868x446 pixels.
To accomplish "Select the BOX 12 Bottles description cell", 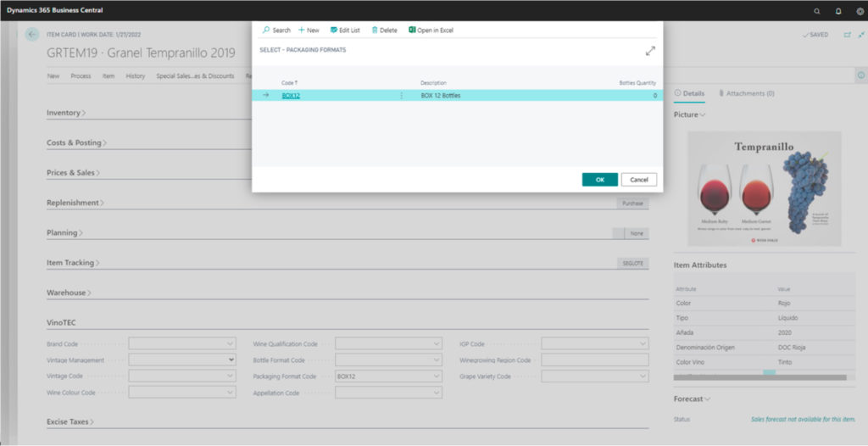I will [441, 95].
